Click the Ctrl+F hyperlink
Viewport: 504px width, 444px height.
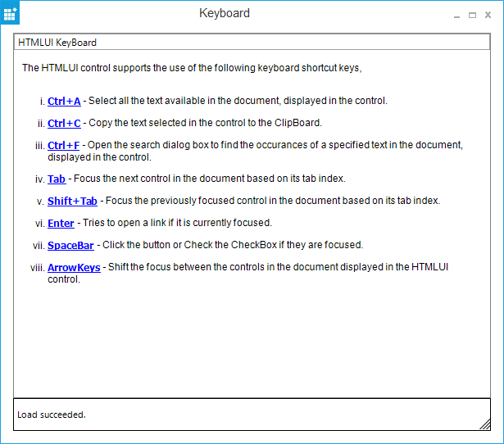click(64, 145)
